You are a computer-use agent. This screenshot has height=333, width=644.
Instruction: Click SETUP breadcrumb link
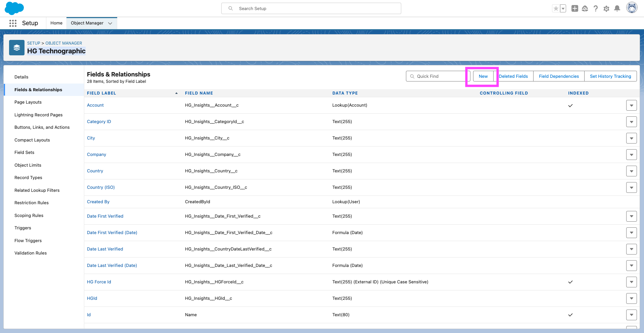tap(34, 43)
